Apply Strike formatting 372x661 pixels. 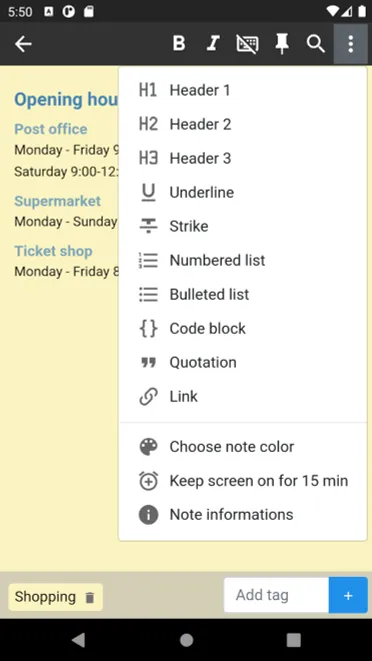click(x=243, y=226)
